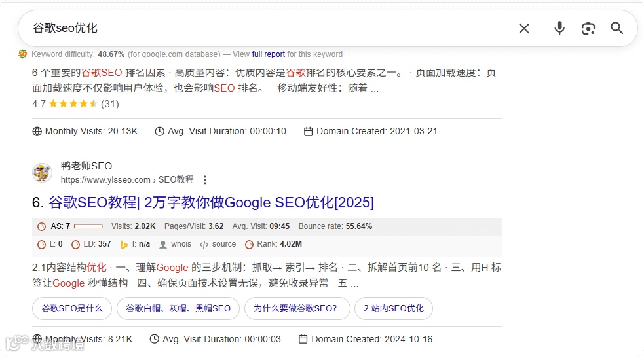
Task: Click the Rank: 4.02M icon
Action: (x=250, y=245)
